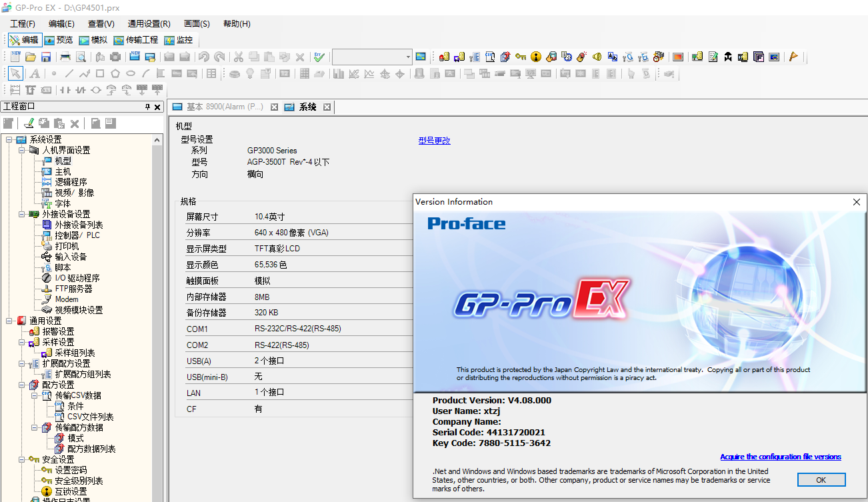Select 逻辑程序 in the project tree
The image size is (868, 502).
tap(71, 182)
